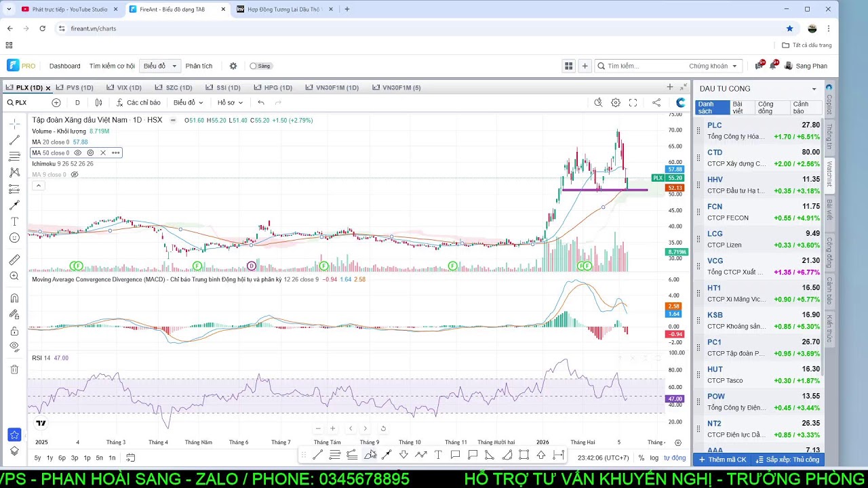Open the Bài viết watchlist tab
The width and height of the screenshot is (868, 488).
tap(742, 108)
